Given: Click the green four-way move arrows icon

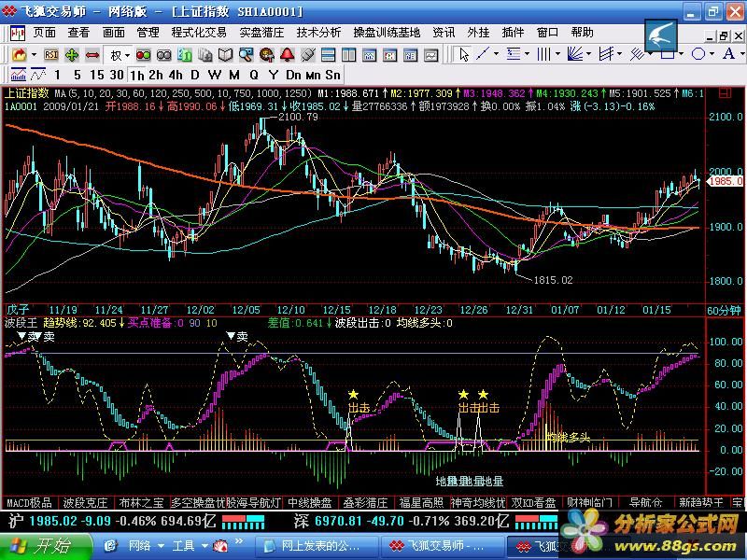Looking at the screenshot, I should 72,55.
